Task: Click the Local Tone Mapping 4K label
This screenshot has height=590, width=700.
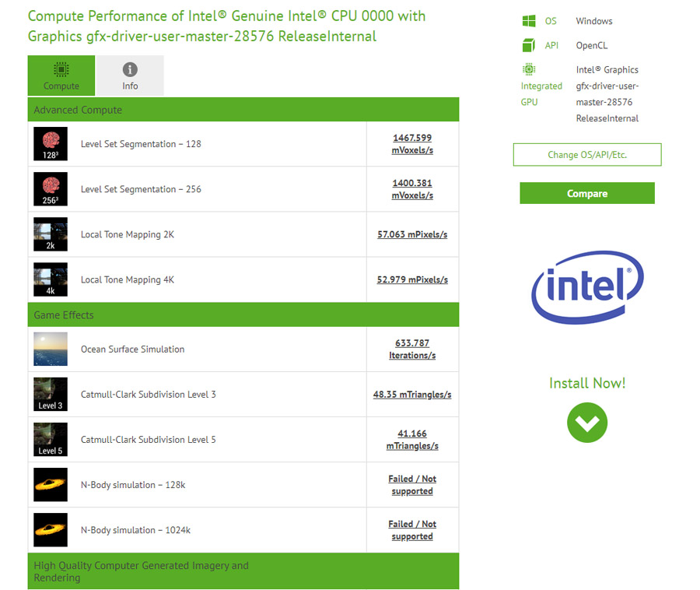Action: (x=128, y=279)
